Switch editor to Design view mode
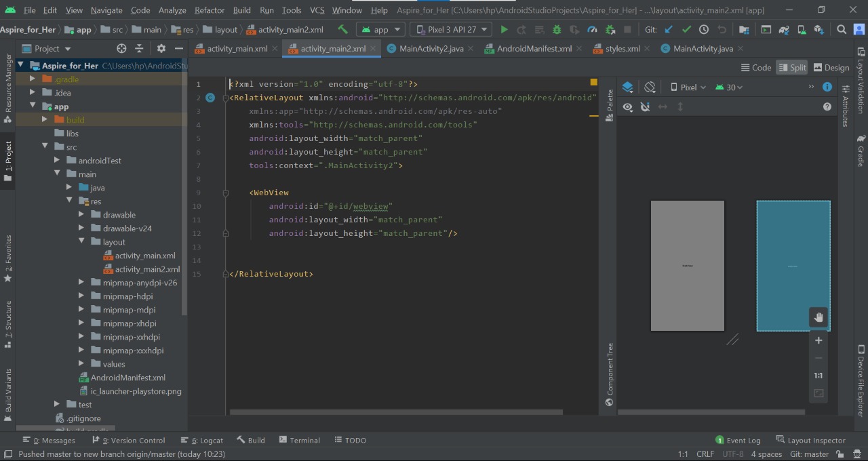The width and height of the screenshot is (868, 461). (831, 67)
